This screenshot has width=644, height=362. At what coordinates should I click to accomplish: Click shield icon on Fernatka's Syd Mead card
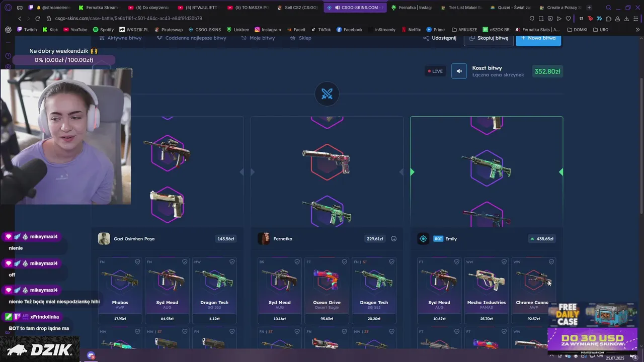pos(297,262)
